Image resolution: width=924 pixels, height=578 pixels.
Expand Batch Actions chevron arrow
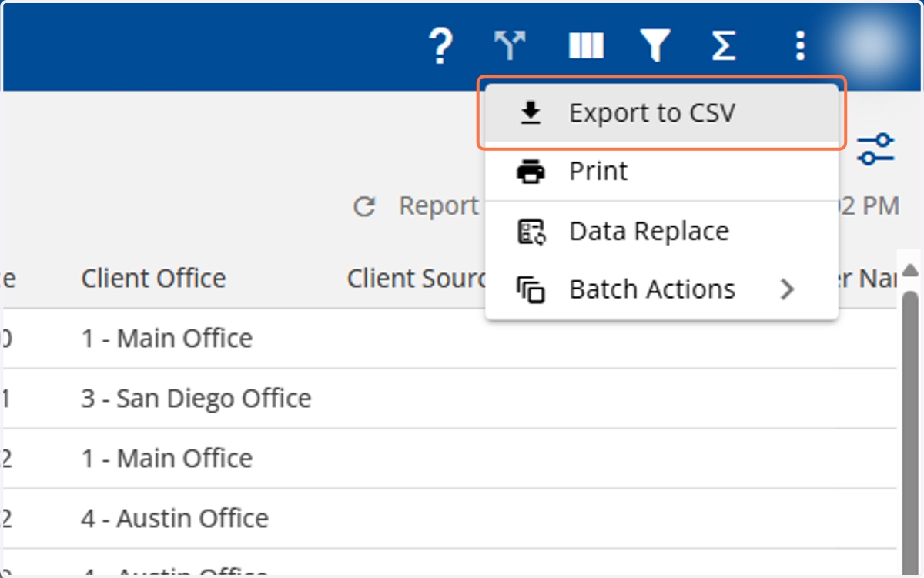(786, 289)
